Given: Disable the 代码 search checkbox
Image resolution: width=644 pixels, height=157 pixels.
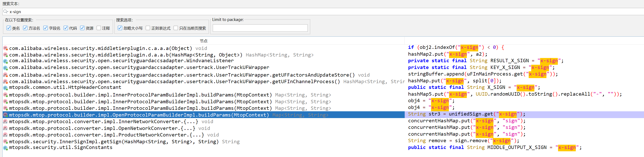Looking at the screenshot, I should click(x=66, y=28).
